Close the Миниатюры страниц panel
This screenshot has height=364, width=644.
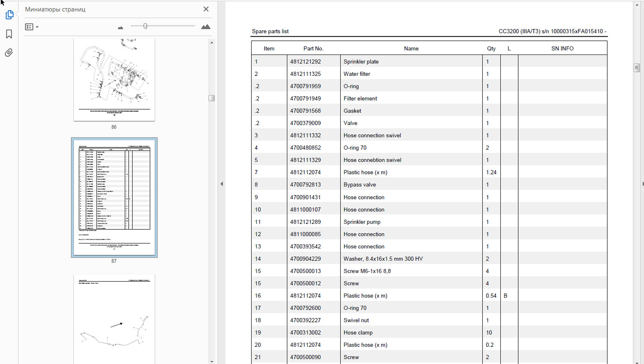click(206, 9)
